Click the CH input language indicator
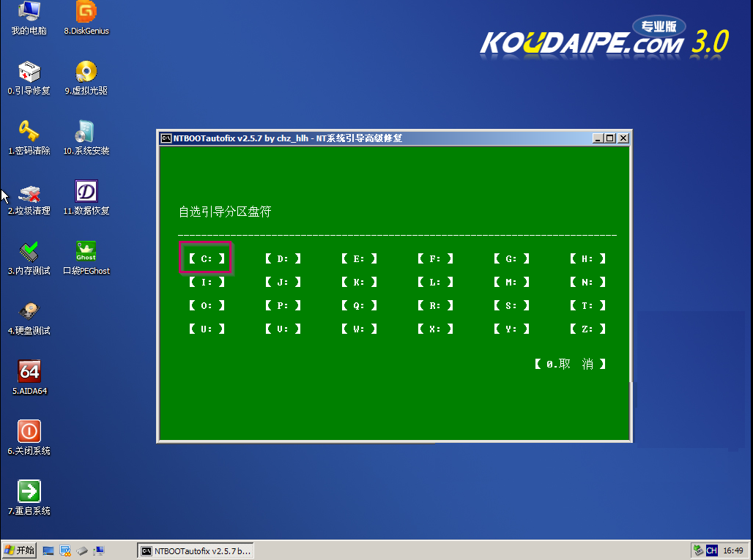753x560 pixels. 711,550
